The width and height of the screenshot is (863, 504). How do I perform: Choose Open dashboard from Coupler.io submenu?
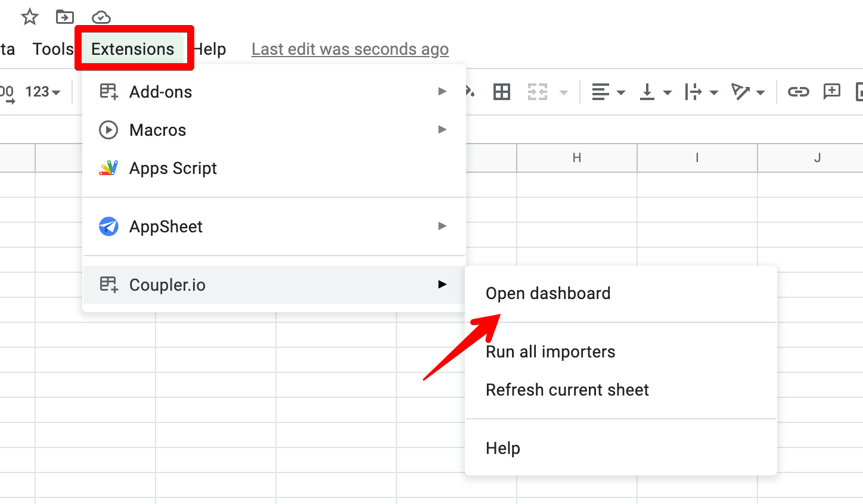coord(621,293)
